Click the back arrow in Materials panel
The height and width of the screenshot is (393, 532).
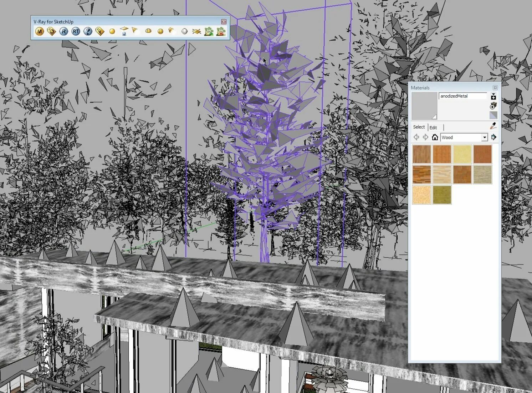tap(416, 137)
